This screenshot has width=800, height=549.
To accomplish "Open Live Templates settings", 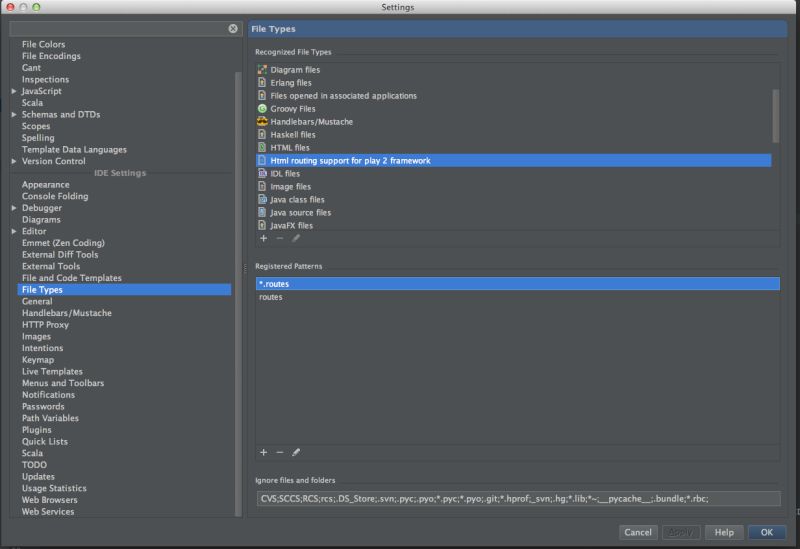I will pos(52,371).
